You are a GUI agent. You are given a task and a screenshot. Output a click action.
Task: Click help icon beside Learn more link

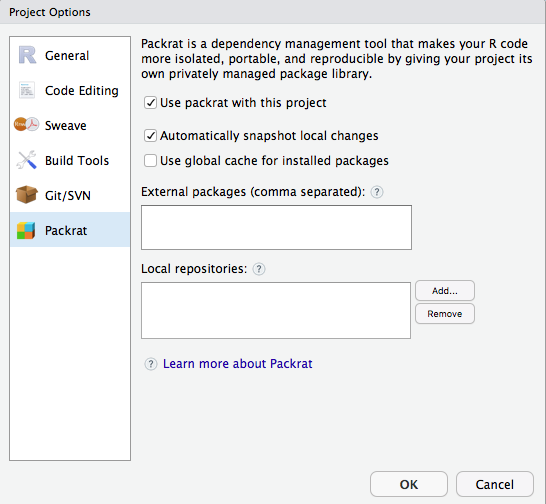(x=151, y=364)
